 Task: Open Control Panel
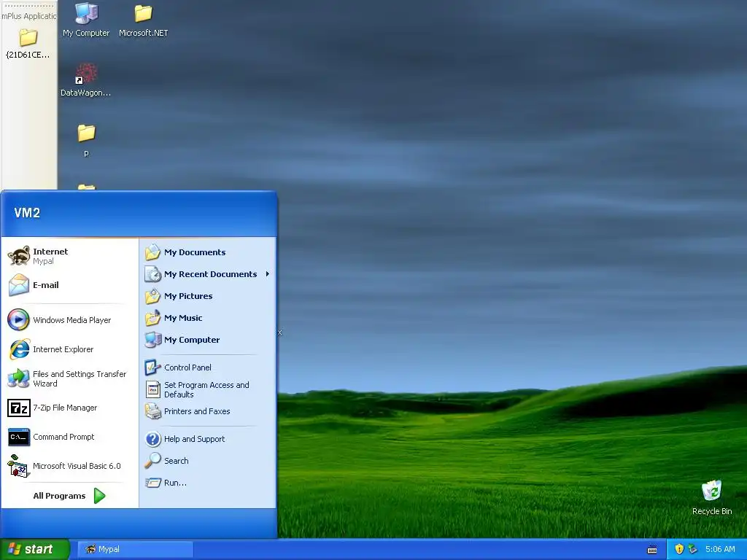coord(208,367)
